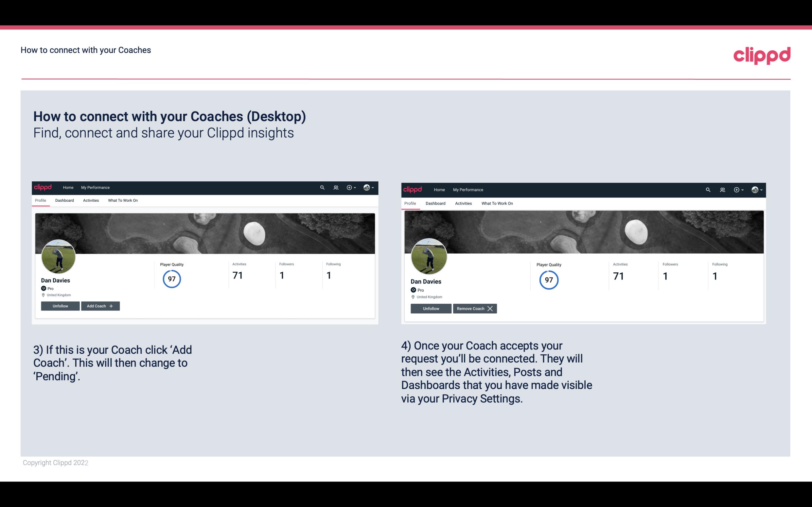The width and height of the screenshot is (812, 507).
Task: Click Dan Davies profile photo thumbnail
Action: click(x=59, y=255)
